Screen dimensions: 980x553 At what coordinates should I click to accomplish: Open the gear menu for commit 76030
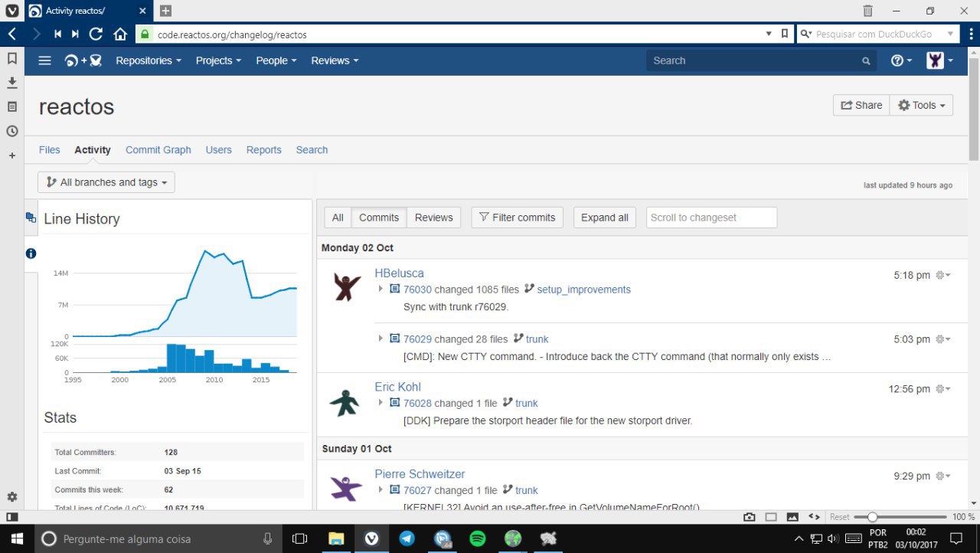coord(943,275)
